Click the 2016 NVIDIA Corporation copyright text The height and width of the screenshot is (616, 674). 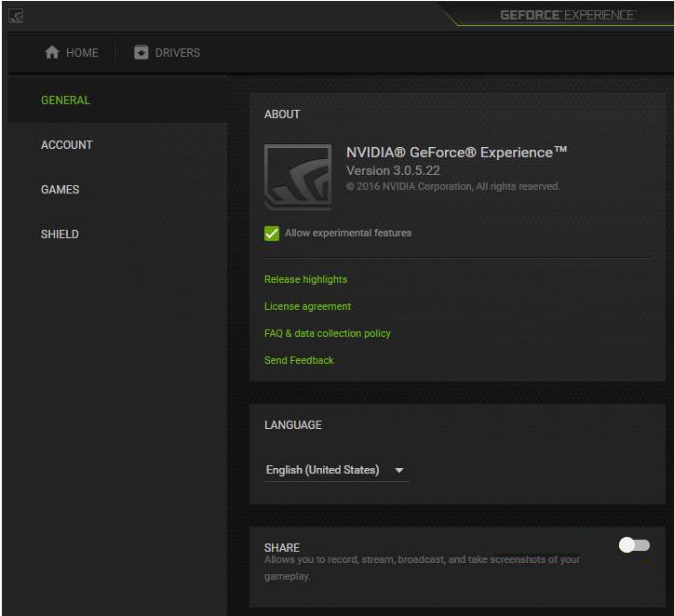(x=453, y=186)
